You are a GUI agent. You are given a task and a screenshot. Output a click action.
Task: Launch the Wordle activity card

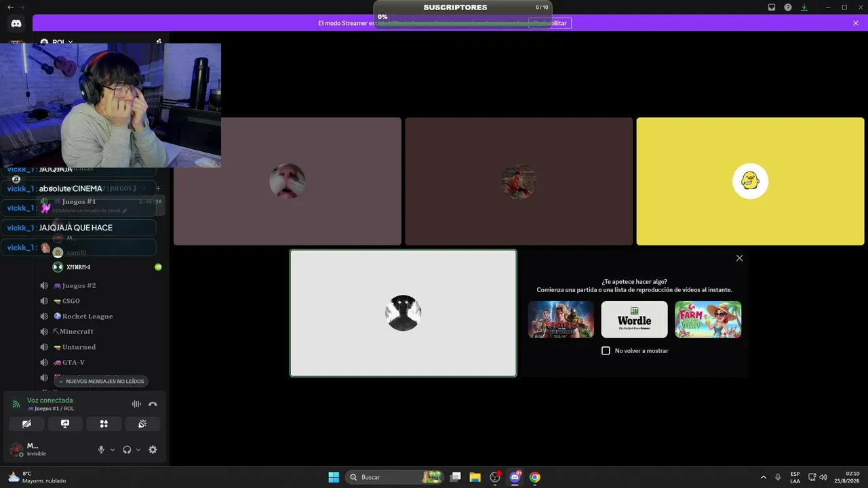(x=634, y=319)
